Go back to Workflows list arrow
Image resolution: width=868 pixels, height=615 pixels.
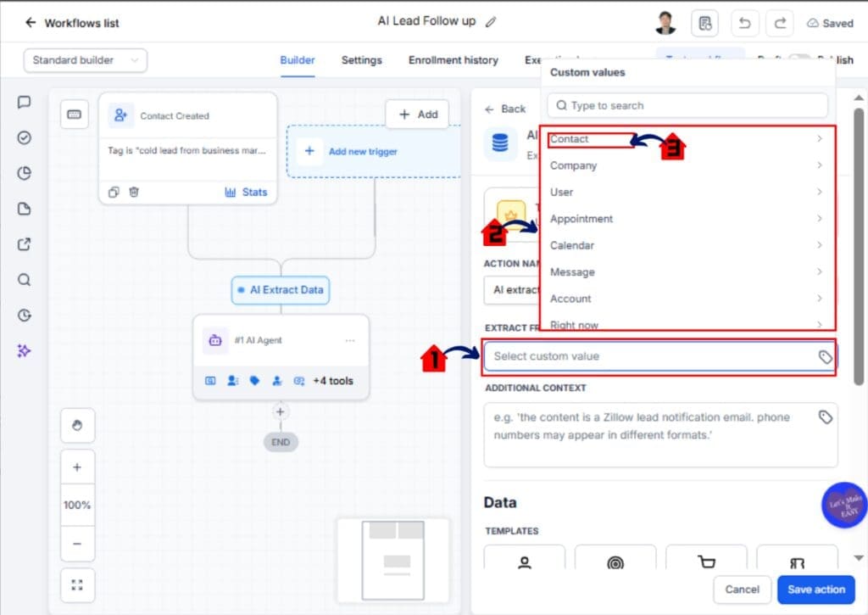coord(31,23)
